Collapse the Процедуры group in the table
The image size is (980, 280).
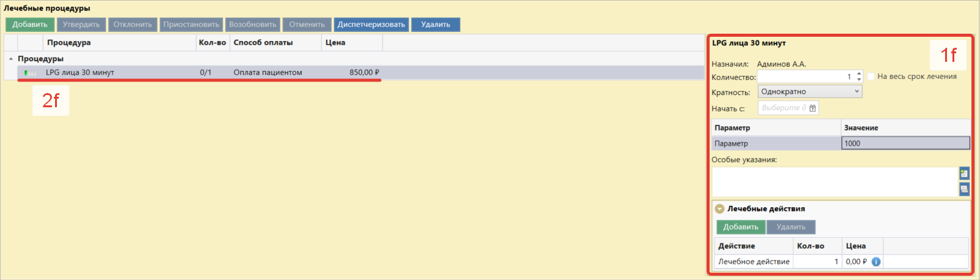pyautogui.click(x=11, y=59)
